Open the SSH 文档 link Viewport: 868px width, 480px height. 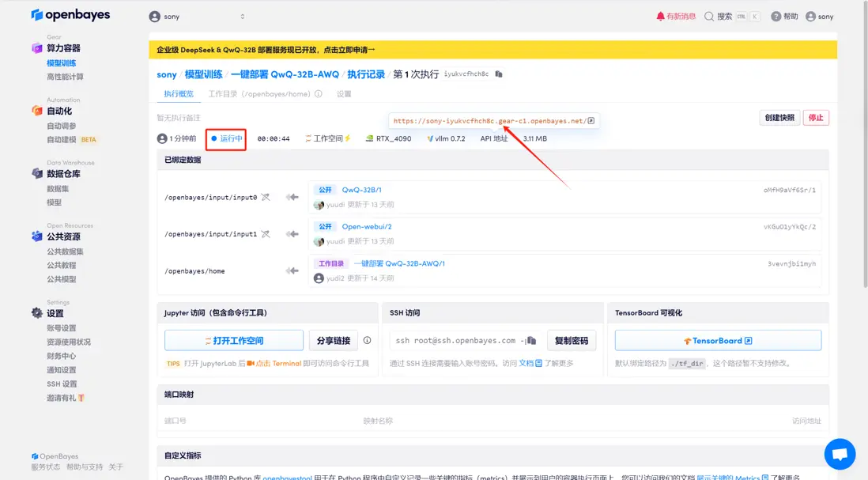[x=530, y=363]
